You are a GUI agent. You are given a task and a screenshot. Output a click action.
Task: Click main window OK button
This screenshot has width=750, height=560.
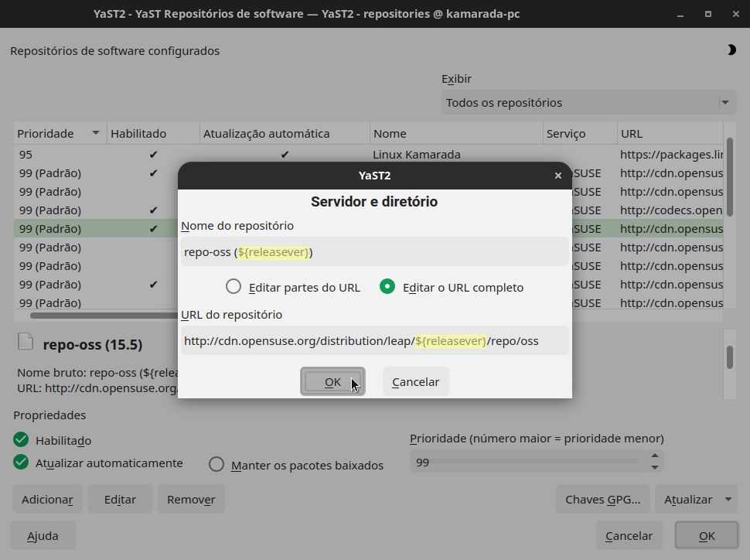click(707, 535)
